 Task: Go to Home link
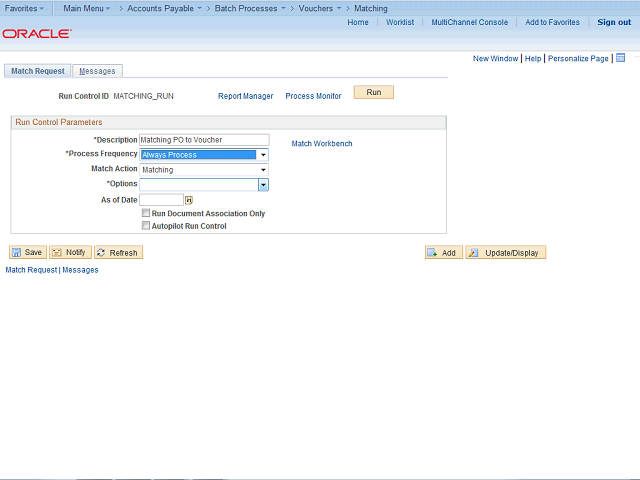358,22
